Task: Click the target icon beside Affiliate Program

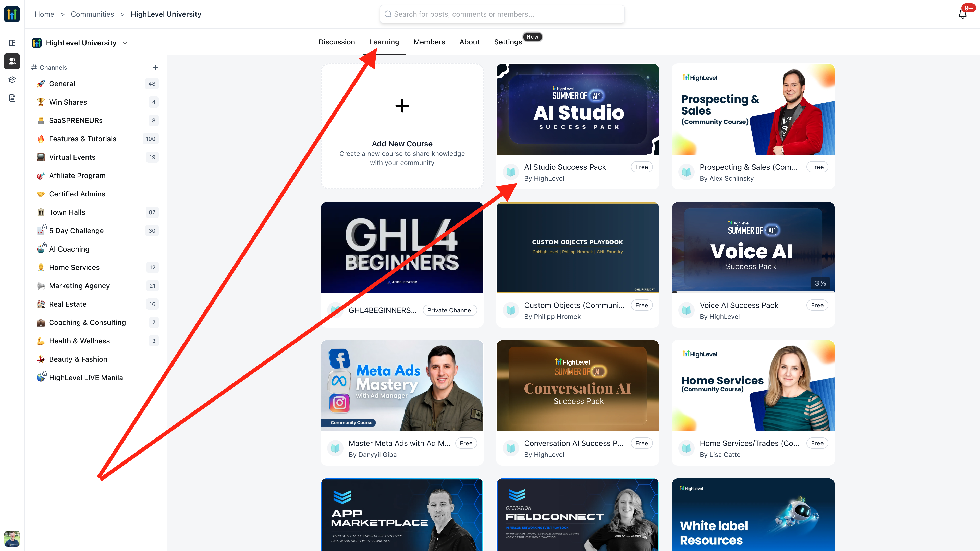Action: 41,176
